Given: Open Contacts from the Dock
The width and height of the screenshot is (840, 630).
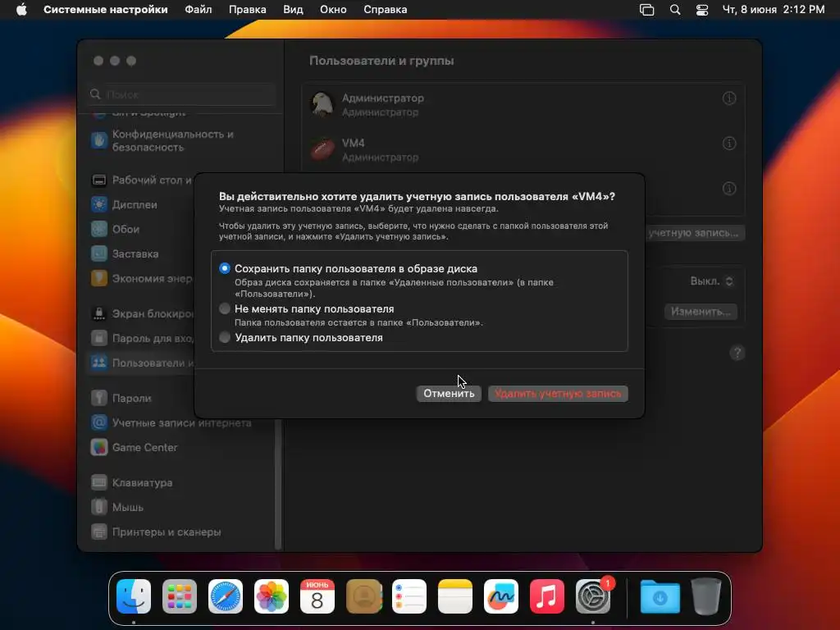Looking at the screenshot, I should 363,596.
